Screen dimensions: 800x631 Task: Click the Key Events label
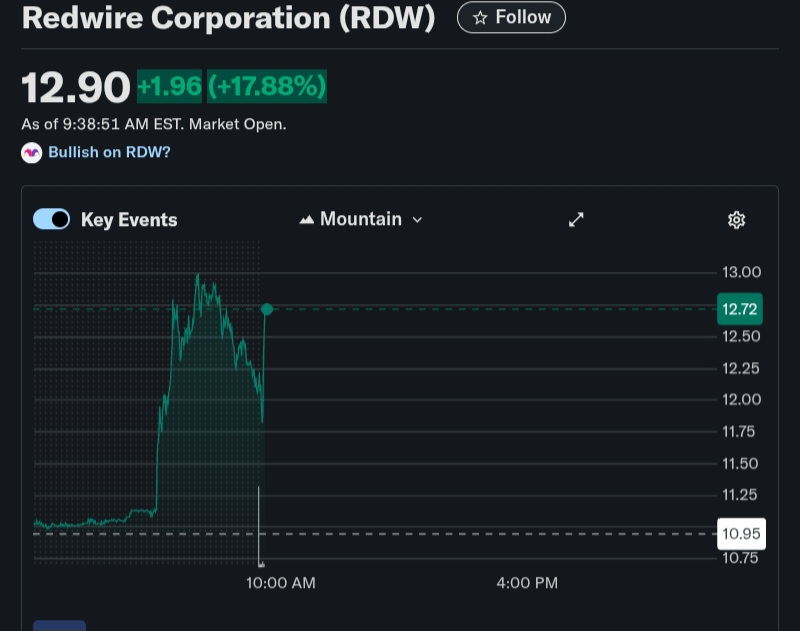129,220
